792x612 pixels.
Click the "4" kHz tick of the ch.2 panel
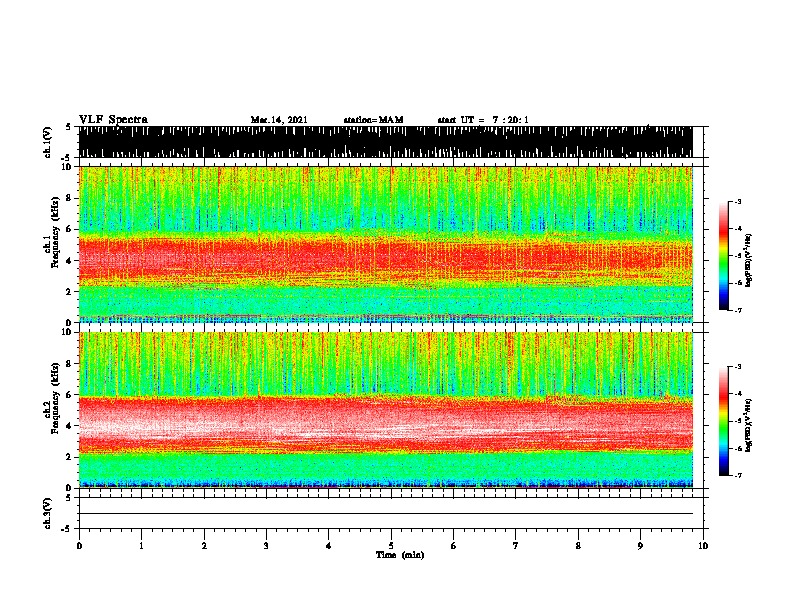(69, 426)
